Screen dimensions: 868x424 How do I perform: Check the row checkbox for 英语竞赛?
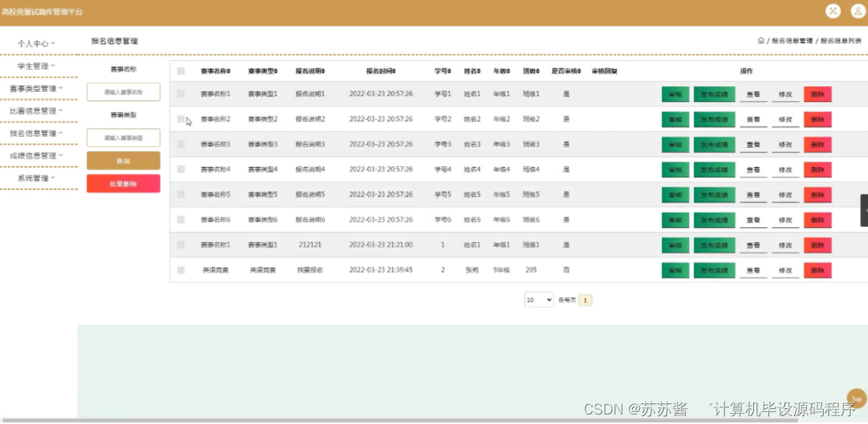[x=181, y=270]
